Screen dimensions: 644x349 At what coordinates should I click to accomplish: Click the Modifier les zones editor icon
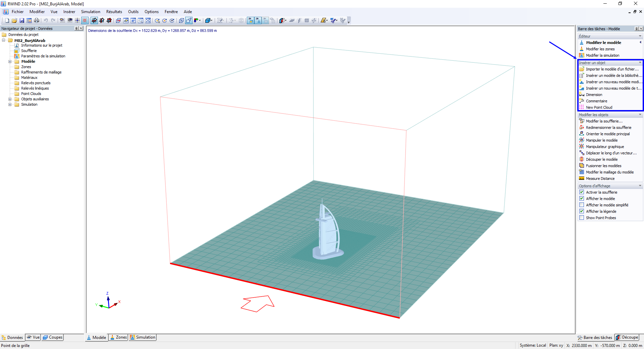[582, 49]
